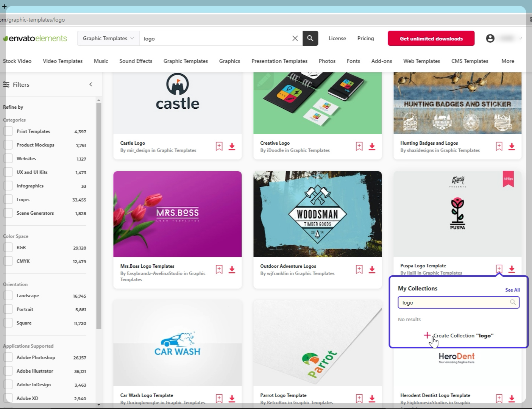Add Parrot Logo Template to collection
The image size is (532, 409).
tap(359, 398)
